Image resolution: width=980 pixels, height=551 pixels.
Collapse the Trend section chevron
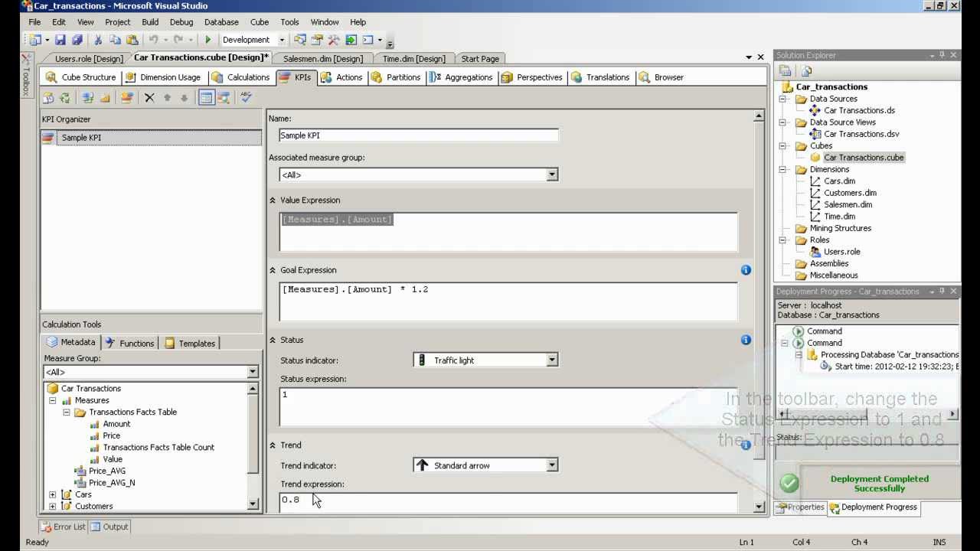click(x=273, y=445)
